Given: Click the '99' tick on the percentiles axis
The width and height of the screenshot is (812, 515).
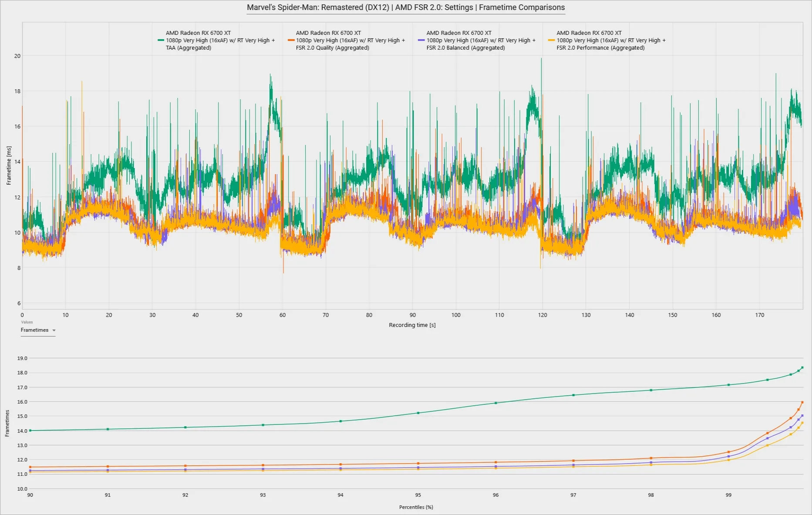Looking at the screenshot, I should point(728,495).
